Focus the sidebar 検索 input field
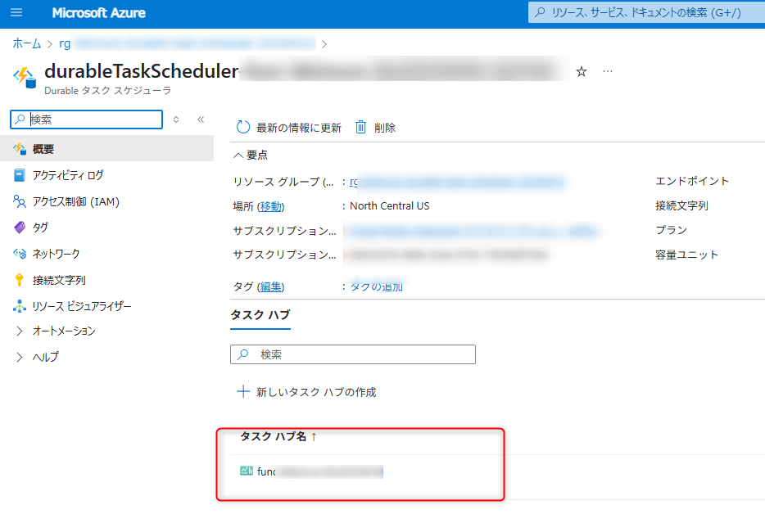765x532 pixels. coord(86,119)
